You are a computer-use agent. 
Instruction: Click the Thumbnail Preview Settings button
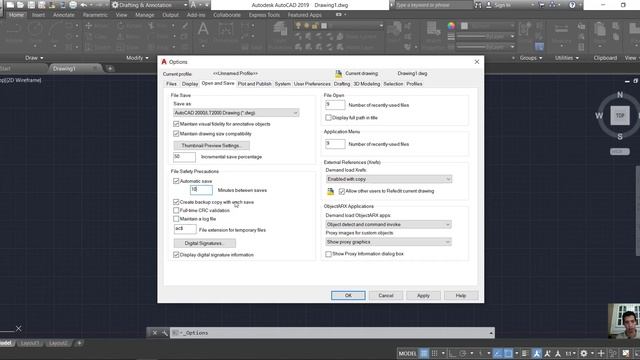(211, 145)
